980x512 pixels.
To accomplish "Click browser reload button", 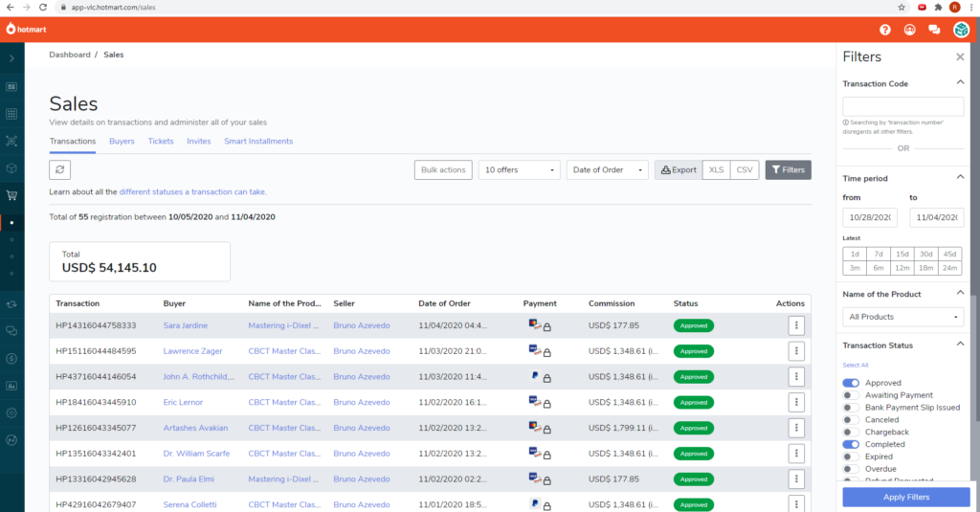I will point(42,8).
